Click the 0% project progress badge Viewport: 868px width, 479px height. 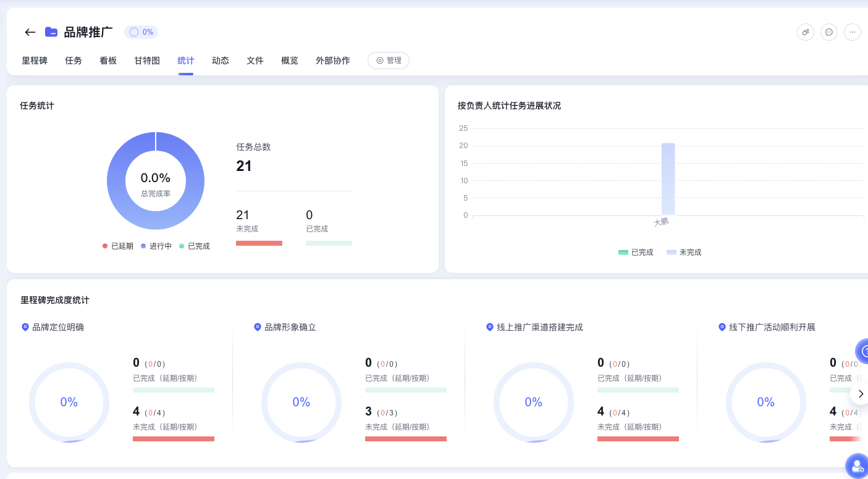coord(141,32)
